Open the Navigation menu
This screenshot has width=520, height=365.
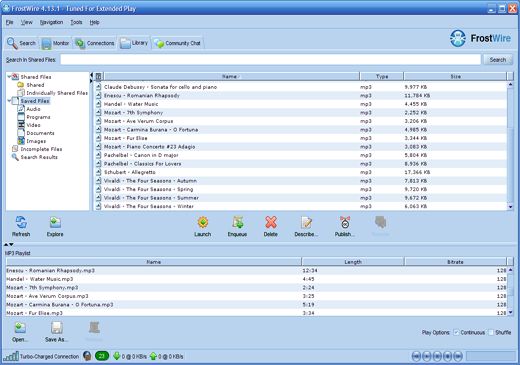pyautogui.click(x=51, y=22)
